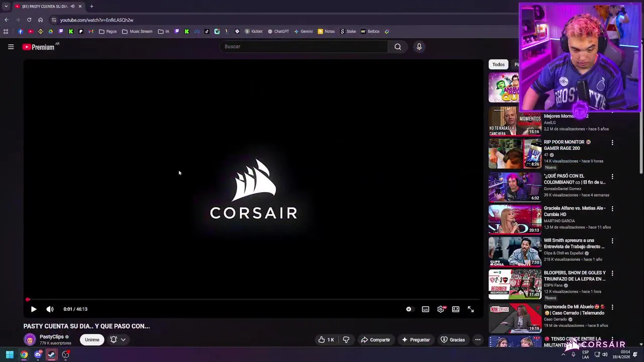Open the Preguntar button
The image size is (644, 362).
pos(416,340)
